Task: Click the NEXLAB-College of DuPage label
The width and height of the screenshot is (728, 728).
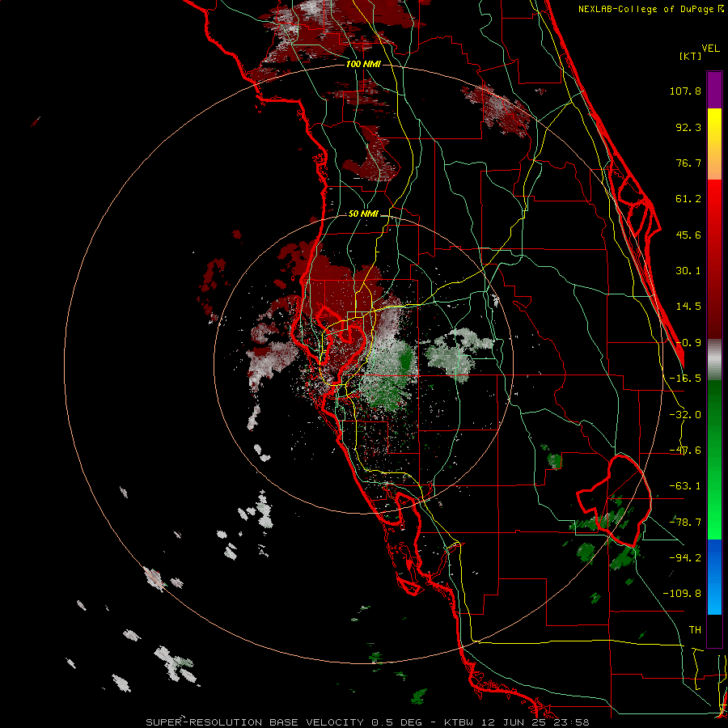Action: (x=650, y=9)
